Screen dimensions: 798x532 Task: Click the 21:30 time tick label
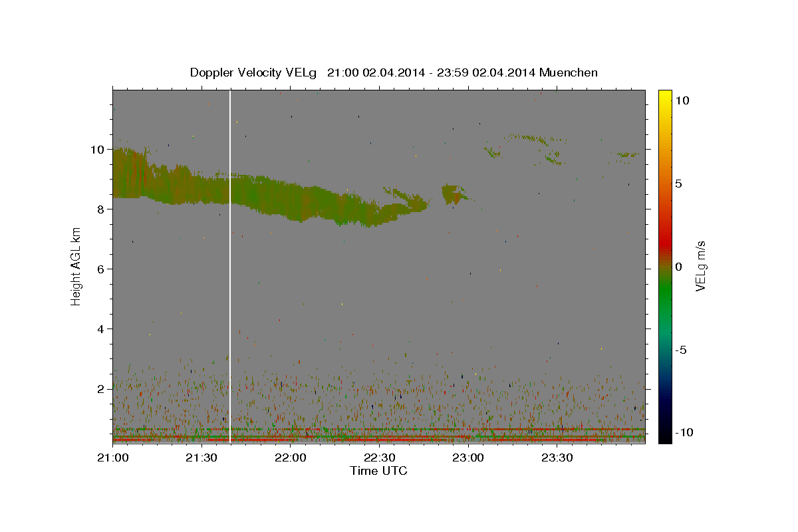coord(201,458)
